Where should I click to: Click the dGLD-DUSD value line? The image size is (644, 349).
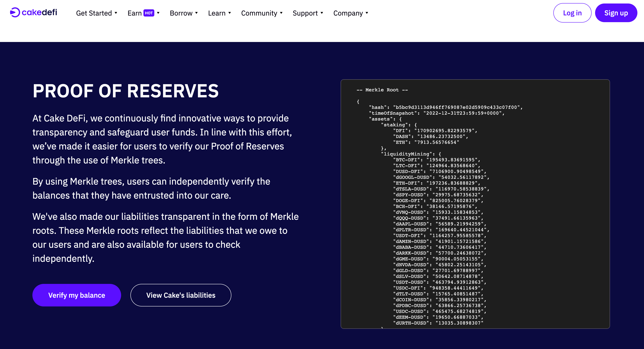tap(438, 271)
